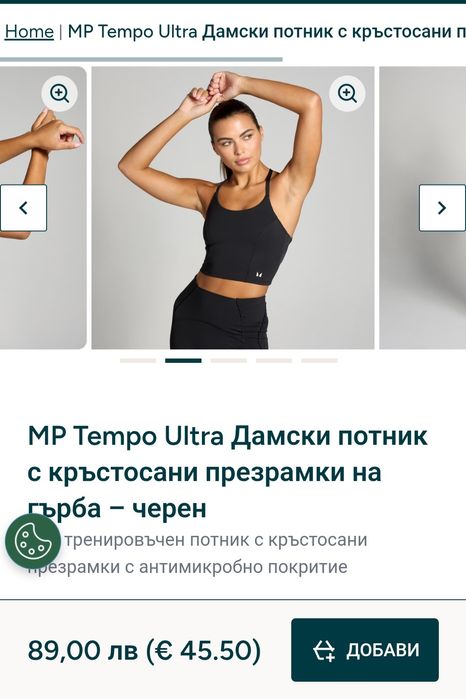The image size is (466, 699).
Task: Select the fourth carousel indicator
Action: coord(274,360)
